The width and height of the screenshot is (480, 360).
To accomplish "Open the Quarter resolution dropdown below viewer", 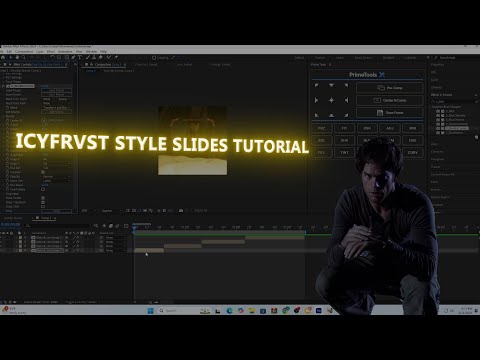I will click(x=111, y=211).
